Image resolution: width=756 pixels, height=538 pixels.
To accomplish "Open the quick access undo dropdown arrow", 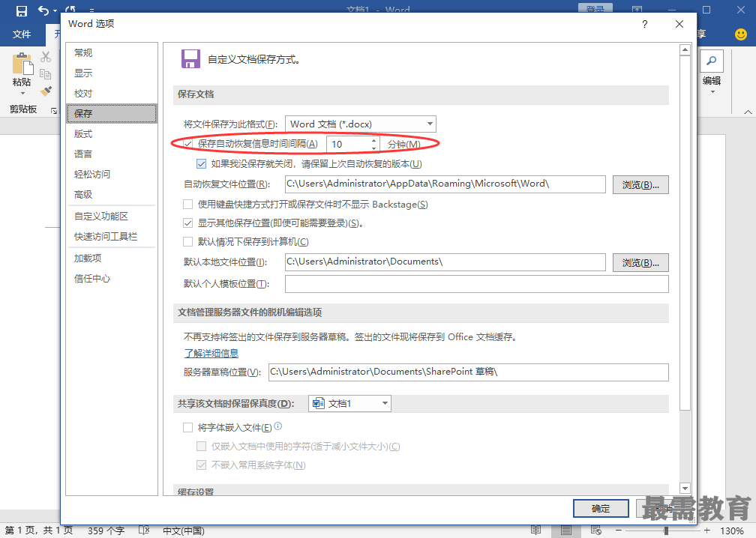I will click(55, 10).
